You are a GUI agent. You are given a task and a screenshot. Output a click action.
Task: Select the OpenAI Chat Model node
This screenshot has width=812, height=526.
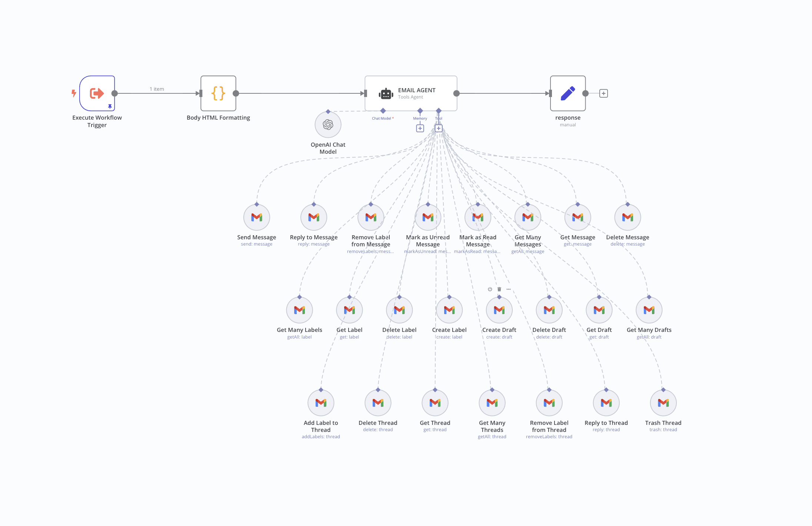pos(328,124)
